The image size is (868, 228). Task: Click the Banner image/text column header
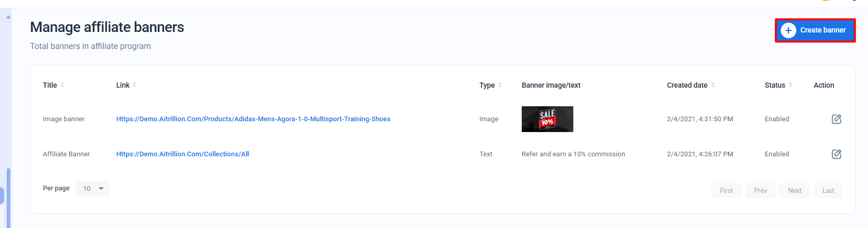coord(551,85)
